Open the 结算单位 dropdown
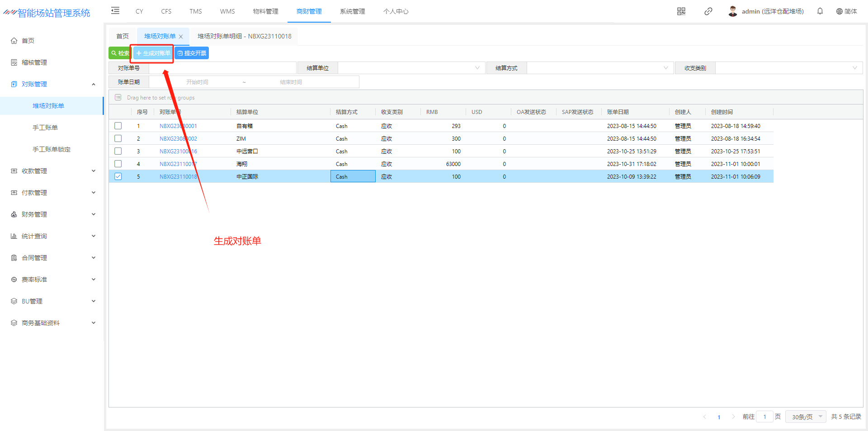868x431 pixels. pos(411,68)
